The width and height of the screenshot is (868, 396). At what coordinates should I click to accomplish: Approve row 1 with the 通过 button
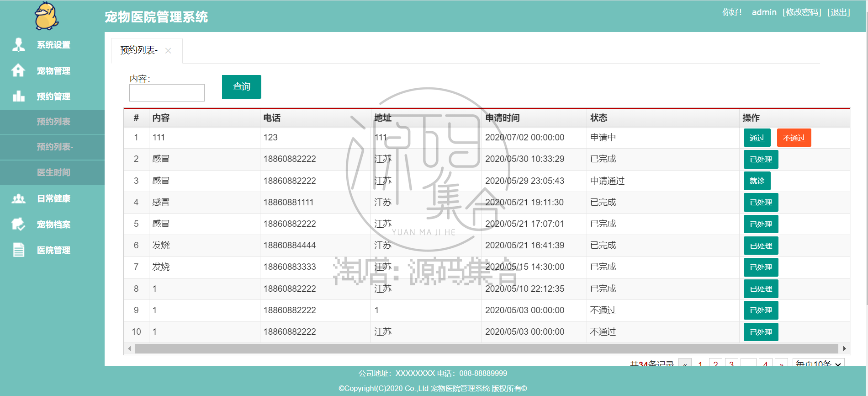tap(757, 138)
